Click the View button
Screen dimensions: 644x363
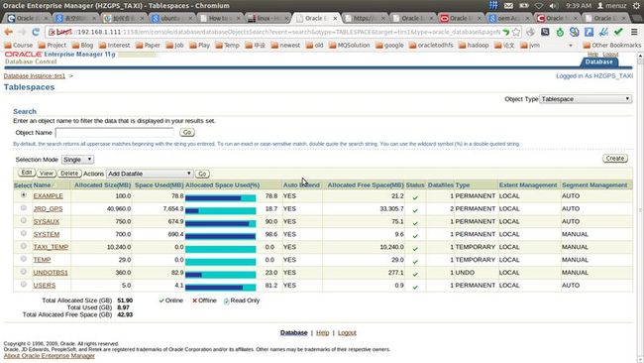[x=47, y=174]
